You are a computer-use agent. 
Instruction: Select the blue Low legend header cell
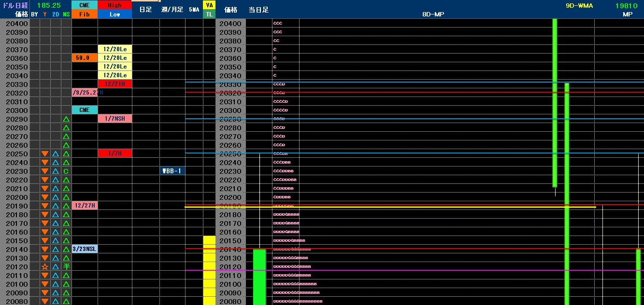coord(114,14)
